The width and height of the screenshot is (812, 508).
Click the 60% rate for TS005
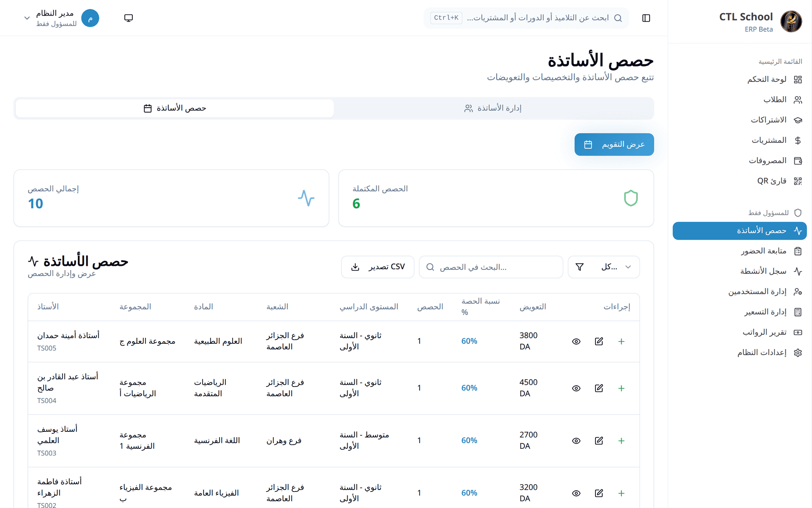click(x=469, y=341)
